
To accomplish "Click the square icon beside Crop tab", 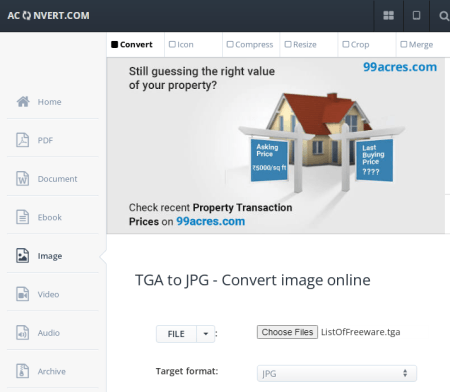I will (x=346, y=44).
